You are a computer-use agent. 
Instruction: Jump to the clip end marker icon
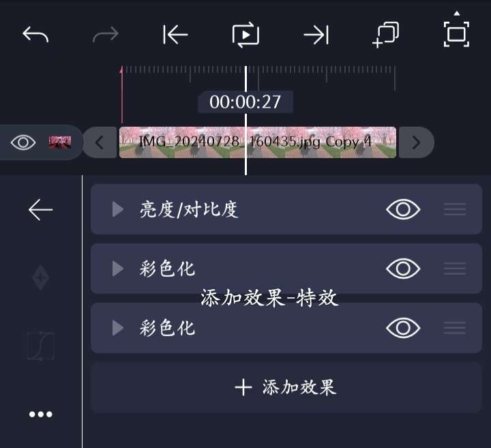[316, 35]
